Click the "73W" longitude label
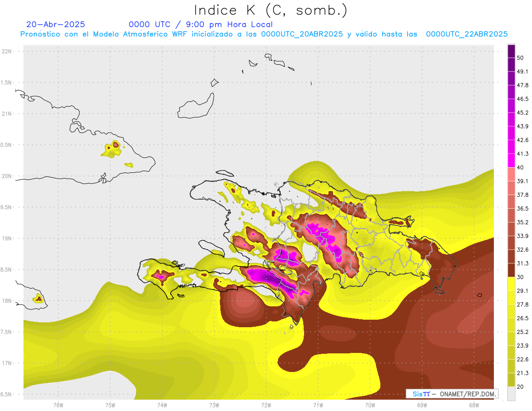Image resolution: width=532 pixels, height=411 pixels. pyautogui.click(x=214, y=405)
